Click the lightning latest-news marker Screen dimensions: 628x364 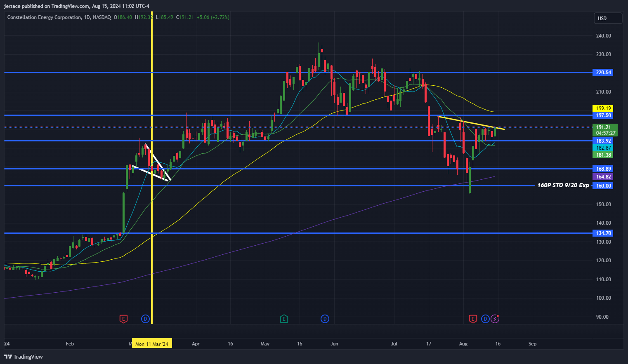[x=495, y=319]
